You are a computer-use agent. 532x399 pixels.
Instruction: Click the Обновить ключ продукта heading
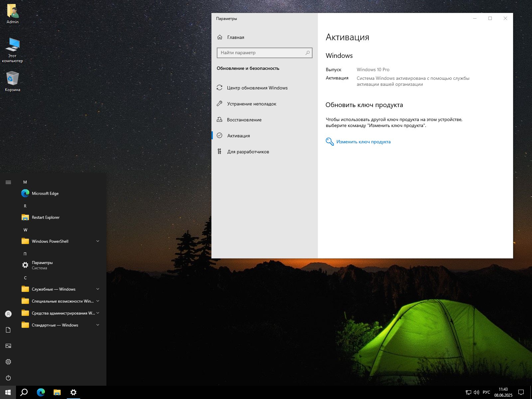point(364,105)
